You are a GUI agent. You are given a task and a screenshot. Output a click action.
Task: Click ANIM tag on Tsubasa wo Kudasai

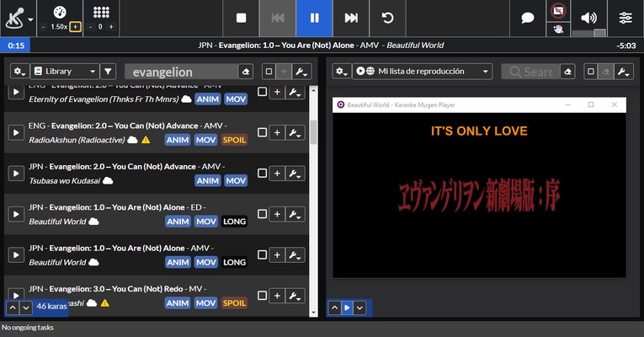pyautogui.click(x=208, y=181)
